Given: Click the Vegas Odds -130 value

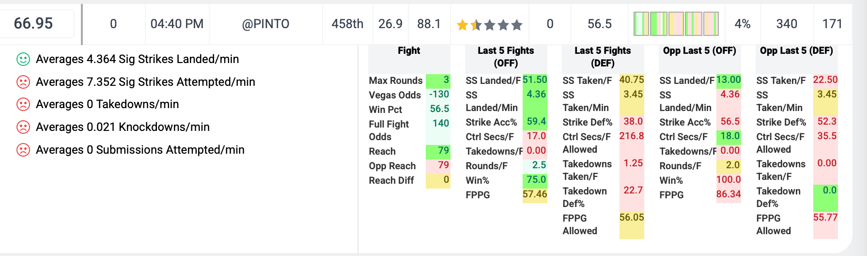Looking at the screenshot, I should (x=439, y=95).
